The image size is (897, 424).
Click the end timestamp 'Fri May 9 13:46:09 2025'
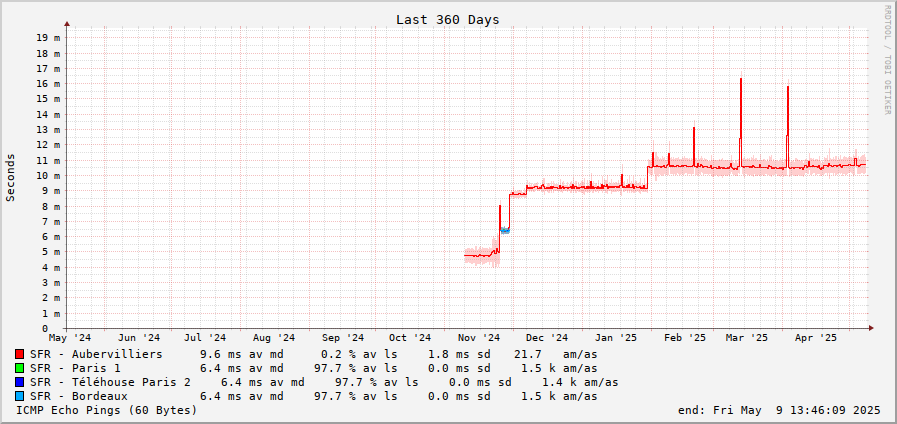(797, 410)
